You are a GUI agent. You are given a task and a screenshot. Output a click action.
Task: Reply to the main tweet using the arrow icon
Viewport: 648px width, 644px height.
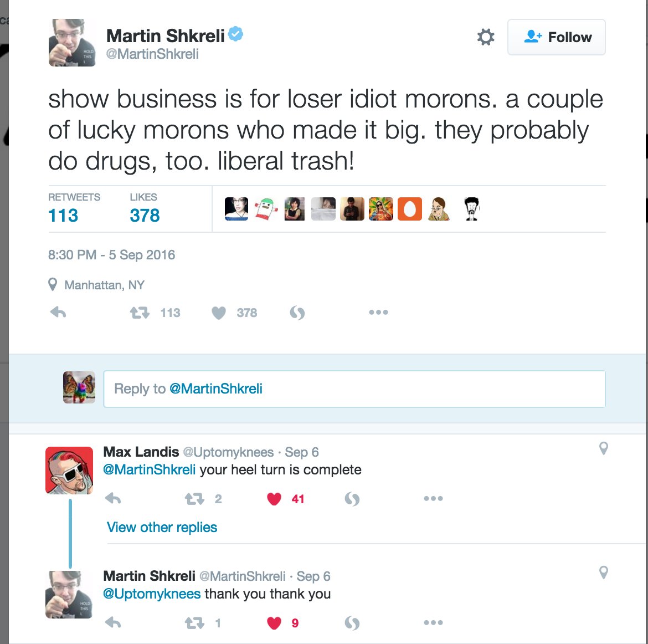point(58,313)
